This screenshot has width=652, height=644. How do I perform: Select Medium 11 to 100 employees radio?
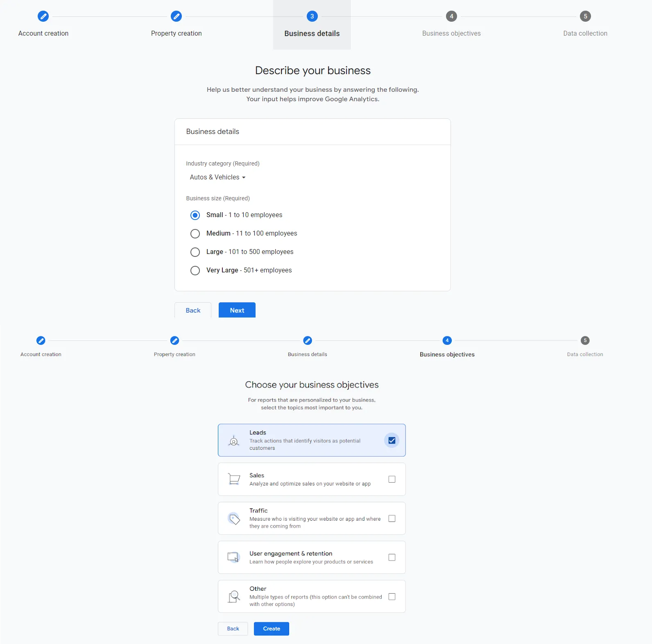point(195,234)
